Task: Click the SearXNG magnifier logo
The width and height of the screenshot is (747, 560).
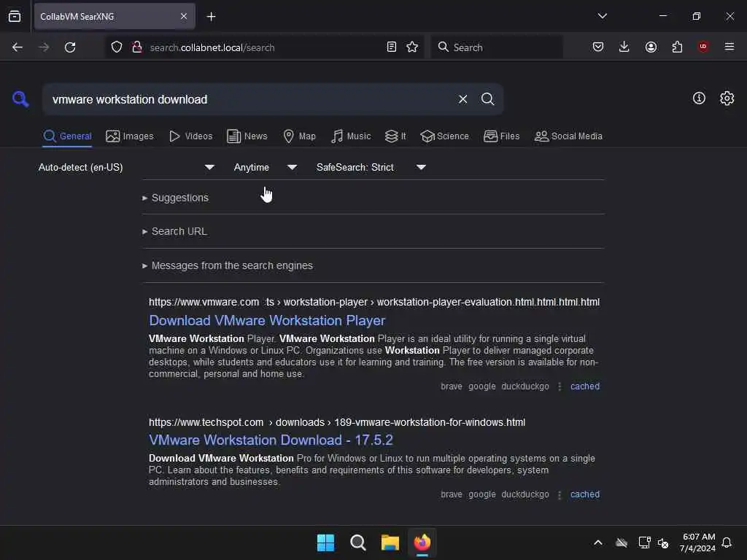Action: point(20,99)
